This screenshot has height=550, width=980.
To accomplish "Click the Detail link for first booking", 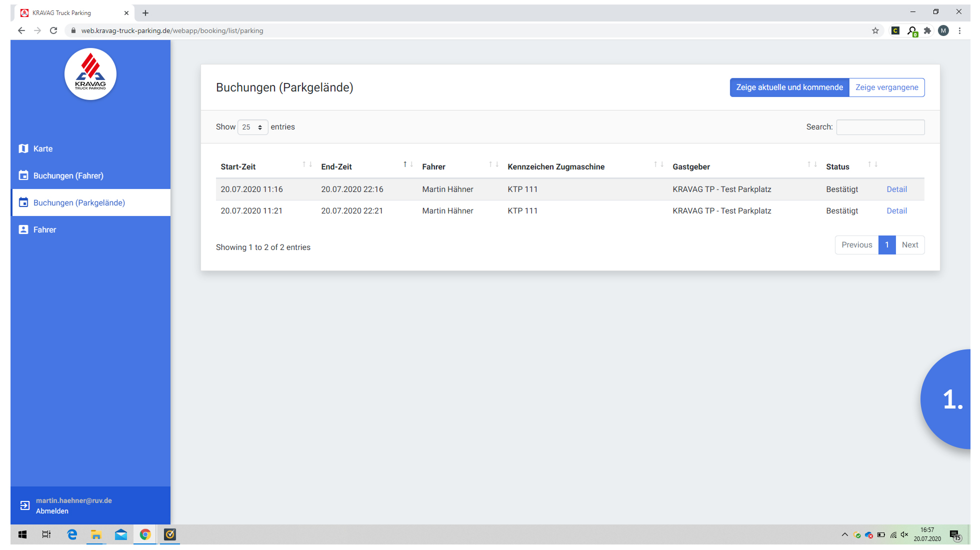I will [896, 188].
